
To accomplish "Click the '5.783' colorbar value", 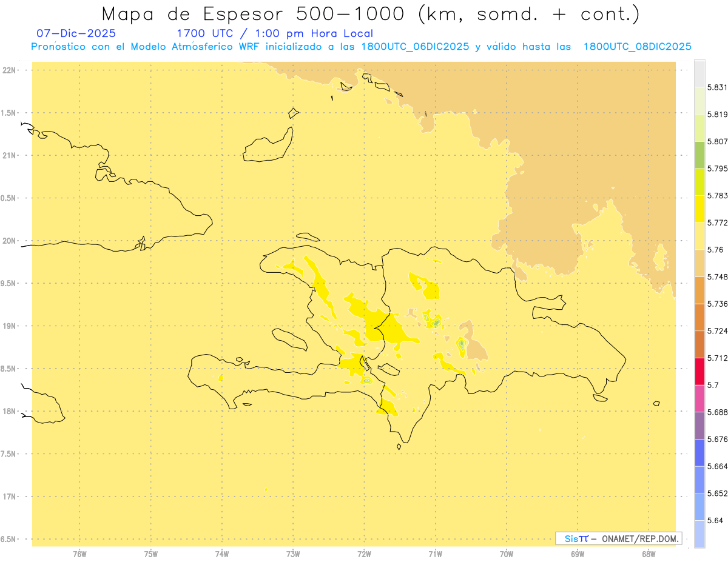I will [717, 195].
